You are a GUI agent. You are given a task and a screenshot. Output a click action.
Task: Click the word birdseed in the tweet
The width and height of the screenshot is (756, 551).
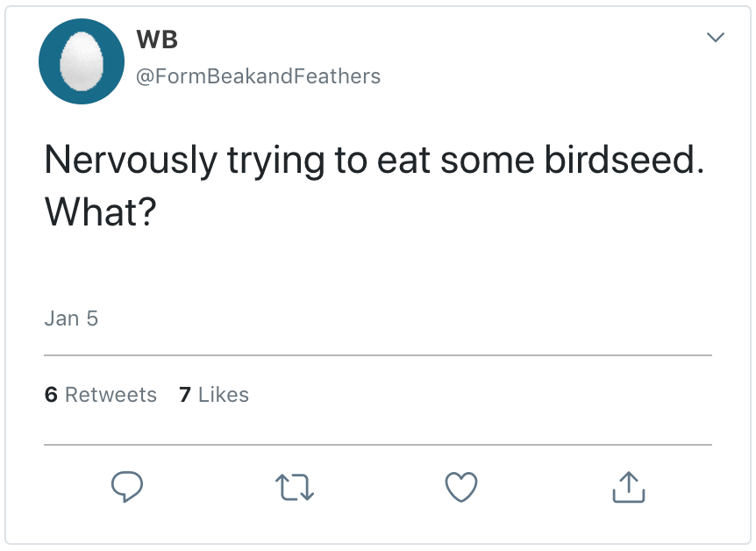(613, 160)
